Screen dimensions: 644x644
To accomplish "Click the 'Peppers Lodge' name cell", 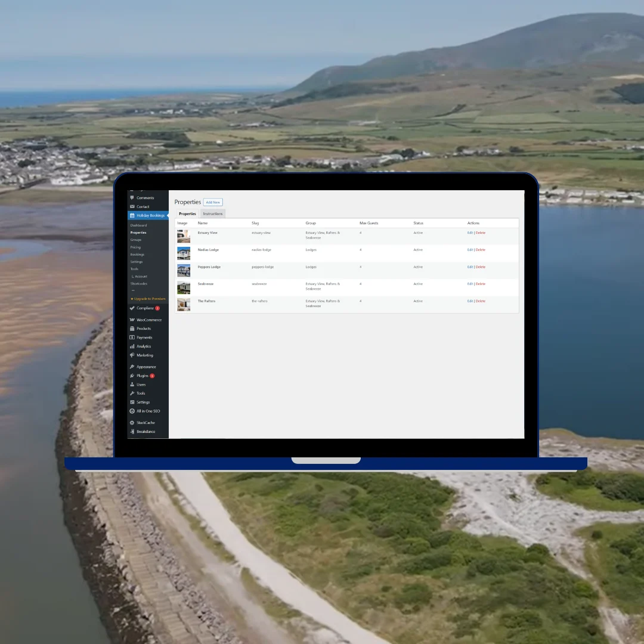I will click(x=209, y=267).
